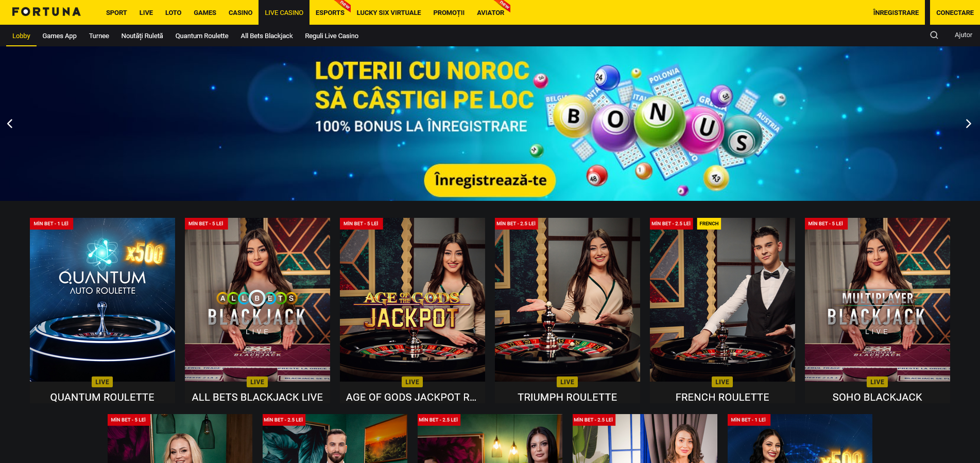Switch to the ESPORTS section

(330, 12)
